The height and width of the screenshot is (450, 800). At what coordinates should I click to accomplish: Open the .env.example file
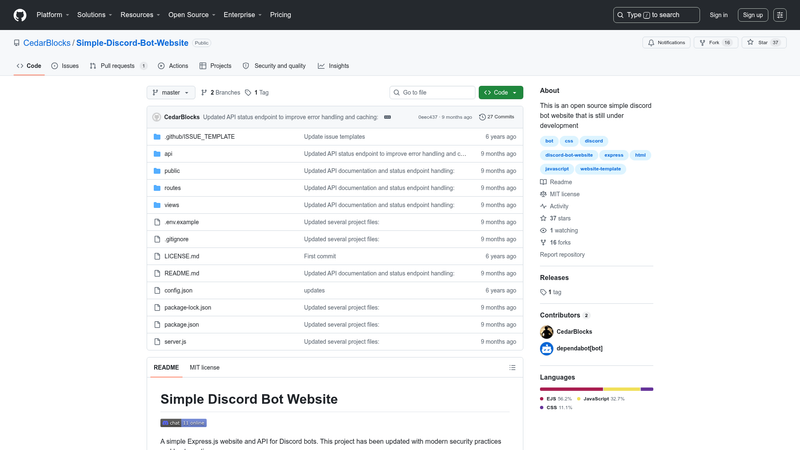(182, 222)
